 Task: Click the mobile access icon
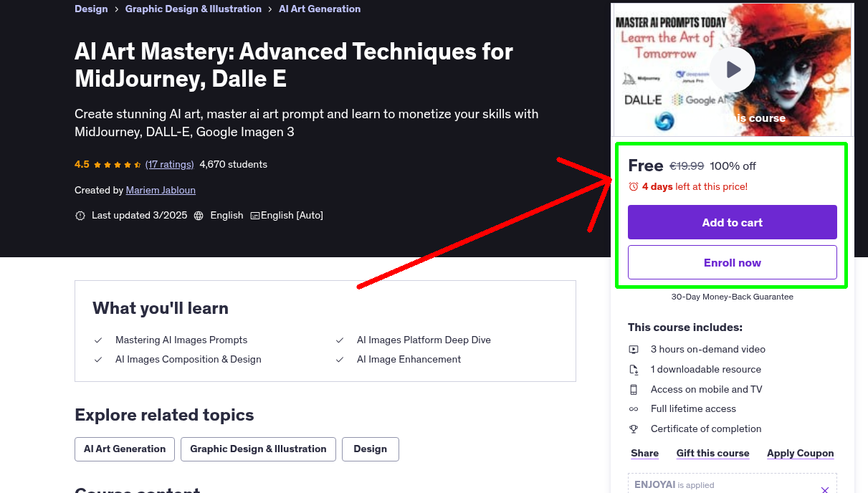[634, 390]
